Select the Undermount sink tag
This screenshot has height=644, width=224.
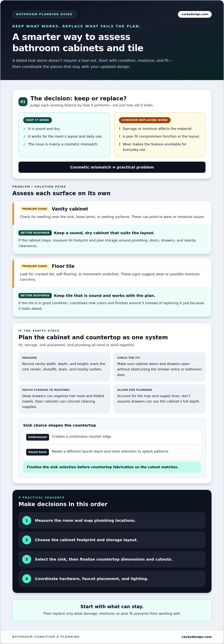pyautogui.click(x=38, y=437)
